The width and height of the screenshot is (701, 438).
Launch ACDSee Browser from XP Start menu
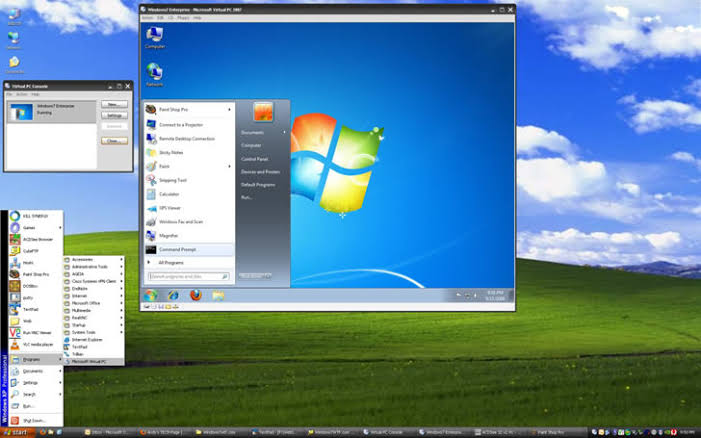click(x=35, y=240)
